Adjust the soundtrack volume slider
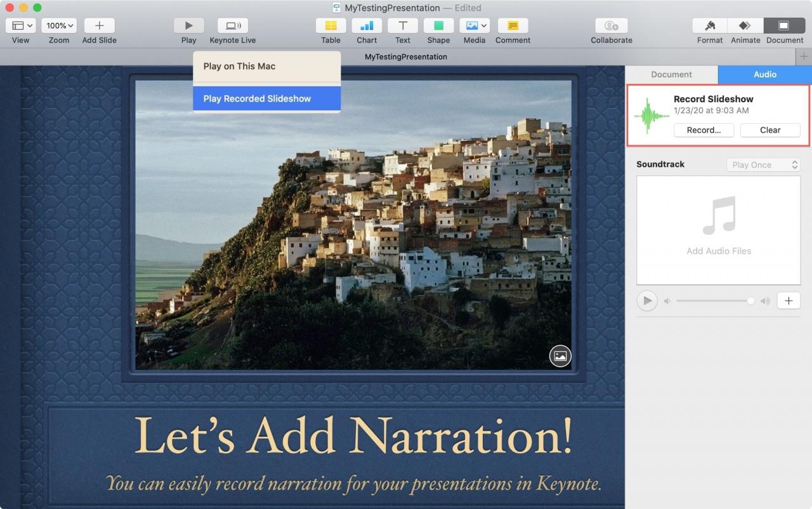Viewport: 812px width, 509px height. (x=714, y=301)
